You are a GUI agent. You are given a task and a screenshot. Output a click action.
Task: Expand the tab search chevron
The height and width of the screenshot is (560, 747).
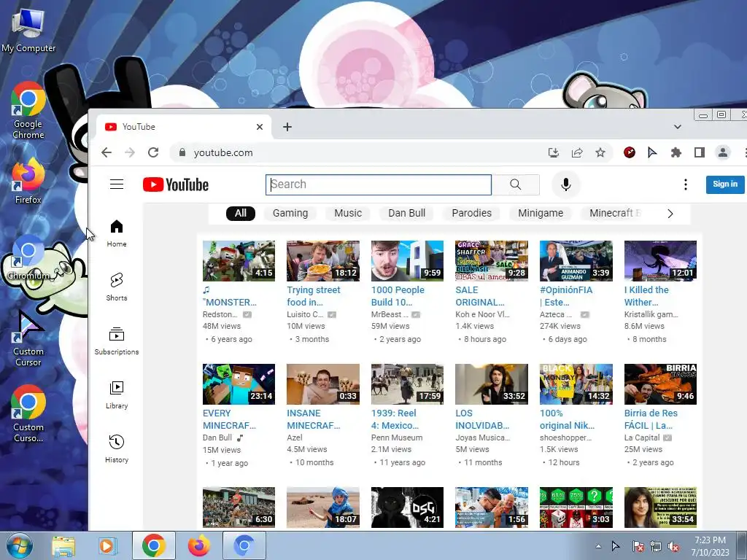coord(678,127)
